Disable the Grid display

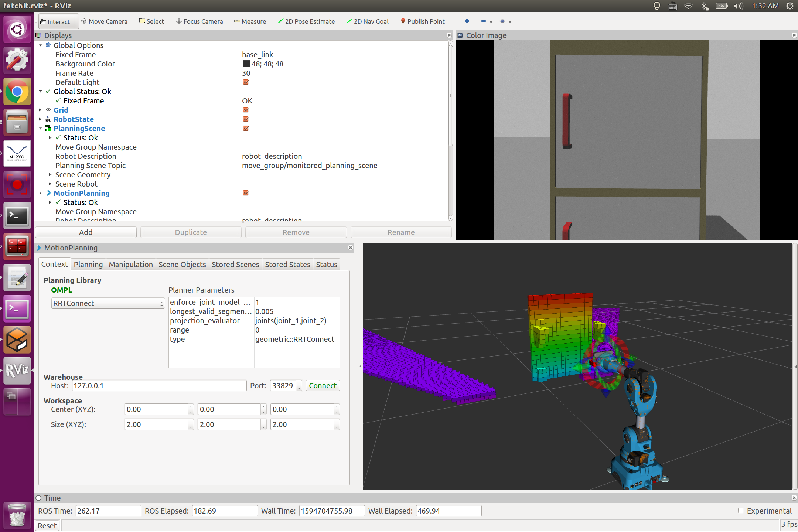246,110
